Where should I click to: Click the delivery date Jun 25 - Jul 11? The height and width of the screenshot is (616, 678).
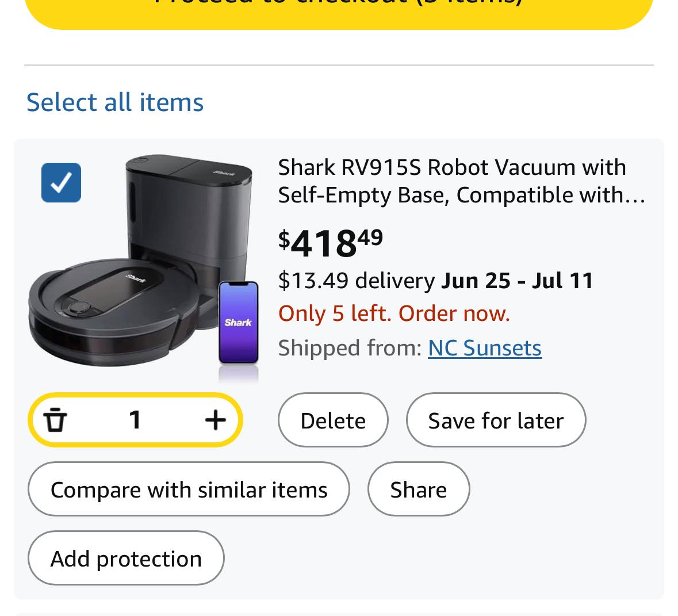(x=517, y=280)
